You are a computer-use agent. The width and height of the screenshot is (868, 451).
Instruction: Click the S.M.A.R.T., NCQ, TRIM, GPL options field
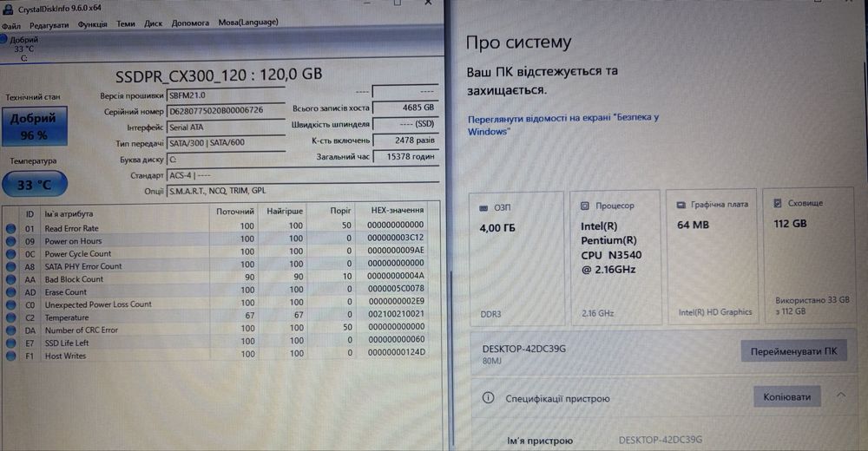(x=302, y=191)
